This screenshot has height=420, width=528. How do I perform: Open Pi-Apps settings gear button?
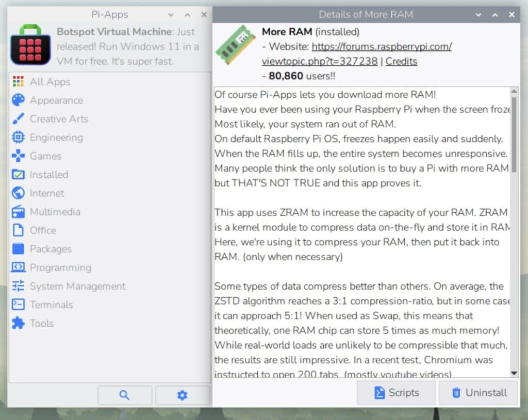click(182, 395)
